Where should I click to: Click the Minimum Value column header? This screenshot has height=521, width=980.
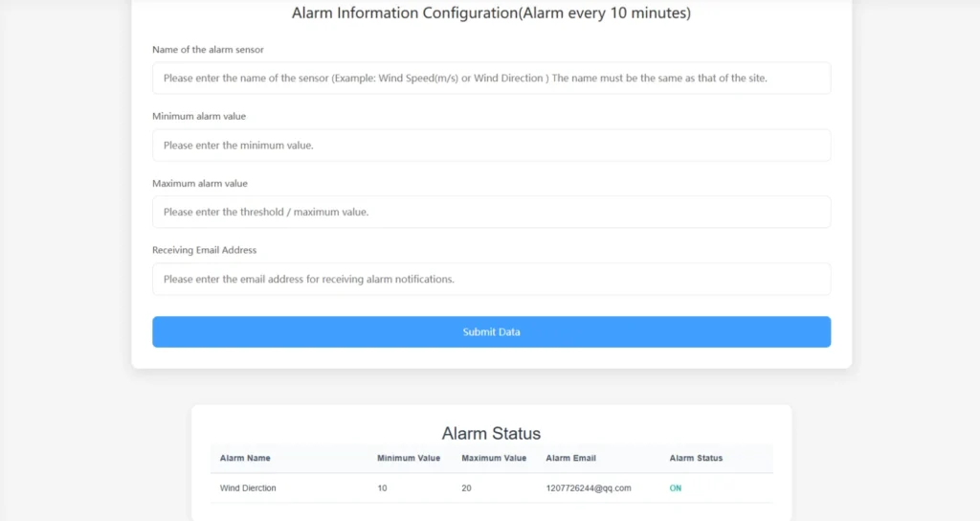pos(409,459)
